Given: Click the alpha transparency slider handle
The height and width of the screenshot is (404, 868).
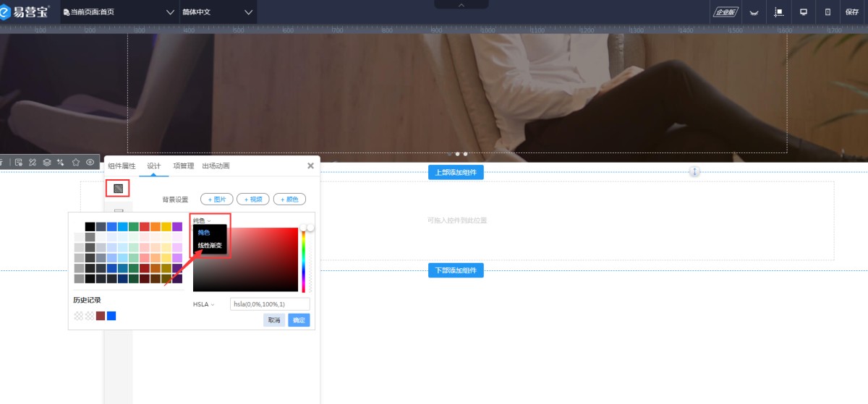Looking at the screenshot, I should point(310,228).
